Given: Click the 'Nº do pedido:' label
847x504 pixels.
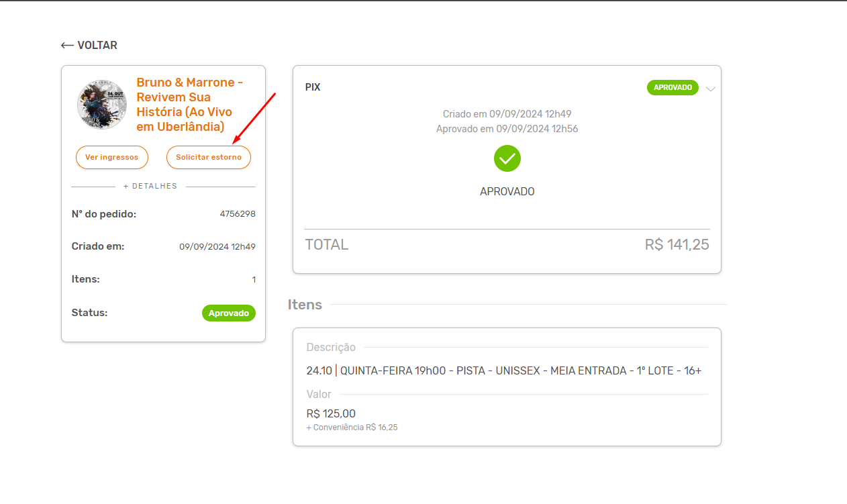Looking at the screenshot, I should [104, 214].
